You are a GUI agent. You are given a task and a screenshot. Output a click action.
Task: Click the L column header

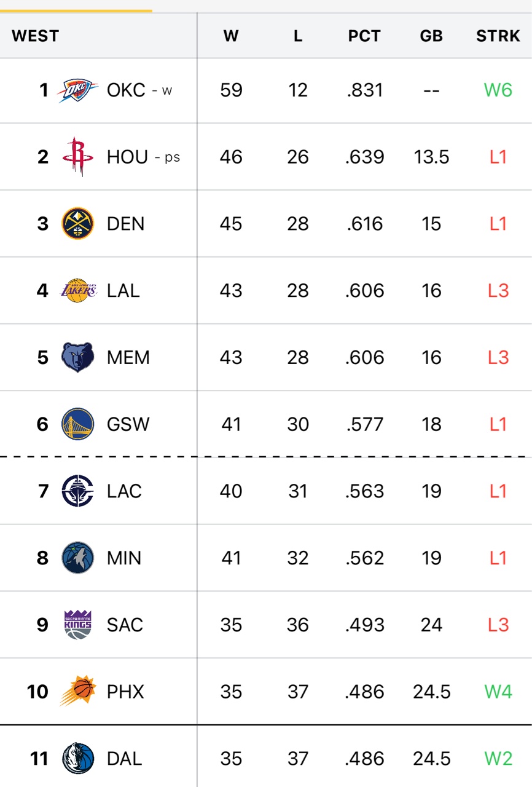pos(298,36)
